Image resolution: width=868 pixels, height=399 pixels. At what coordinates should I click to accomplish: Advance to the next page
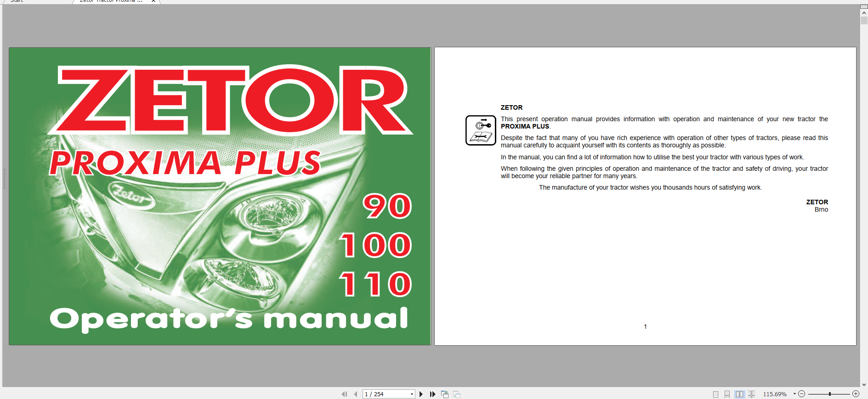(x=421, y=394)
